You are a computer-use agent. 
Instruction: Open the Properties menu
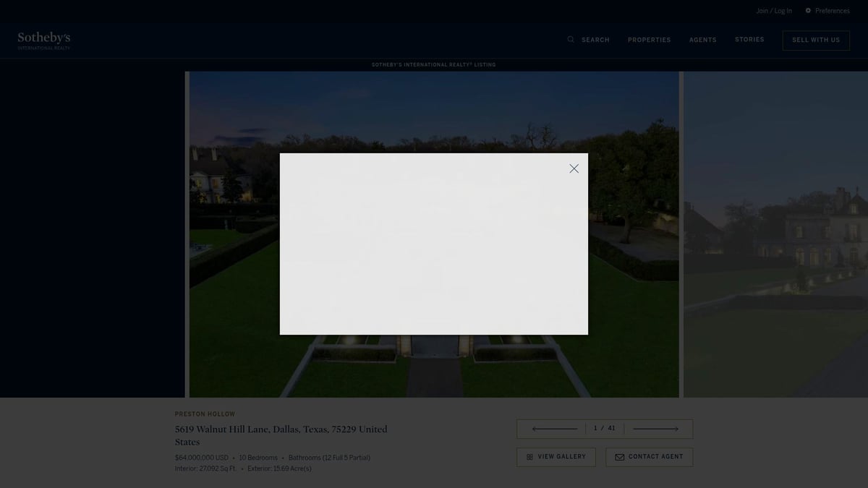click(x=649, y=40)
